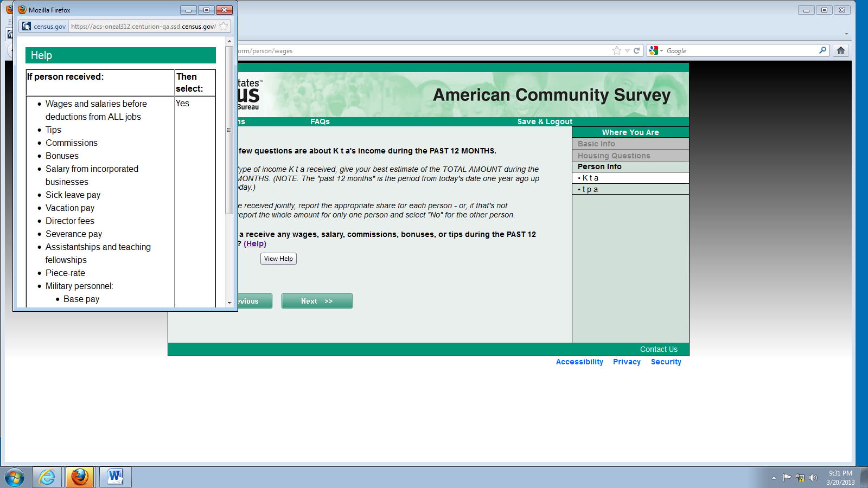Viewport: 868px width, 488px height.
Task: Bookmark page with main window star icon
Action: [616, 50]
